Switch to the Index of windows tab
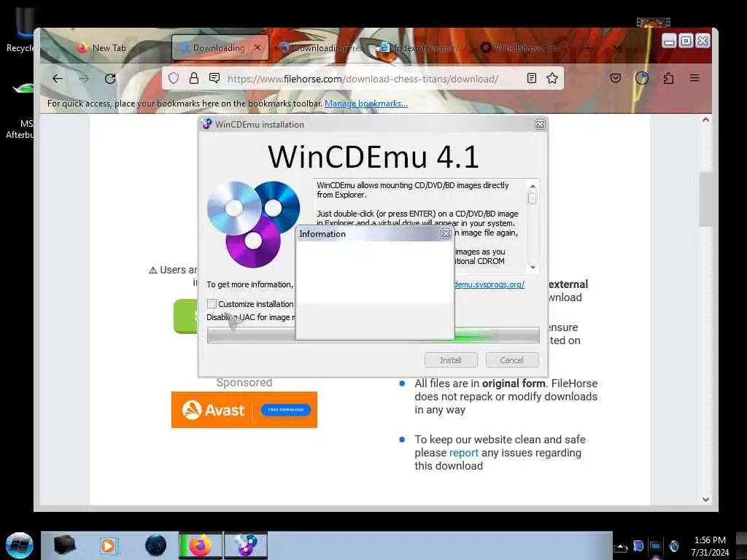 click(x=420, y=48)
